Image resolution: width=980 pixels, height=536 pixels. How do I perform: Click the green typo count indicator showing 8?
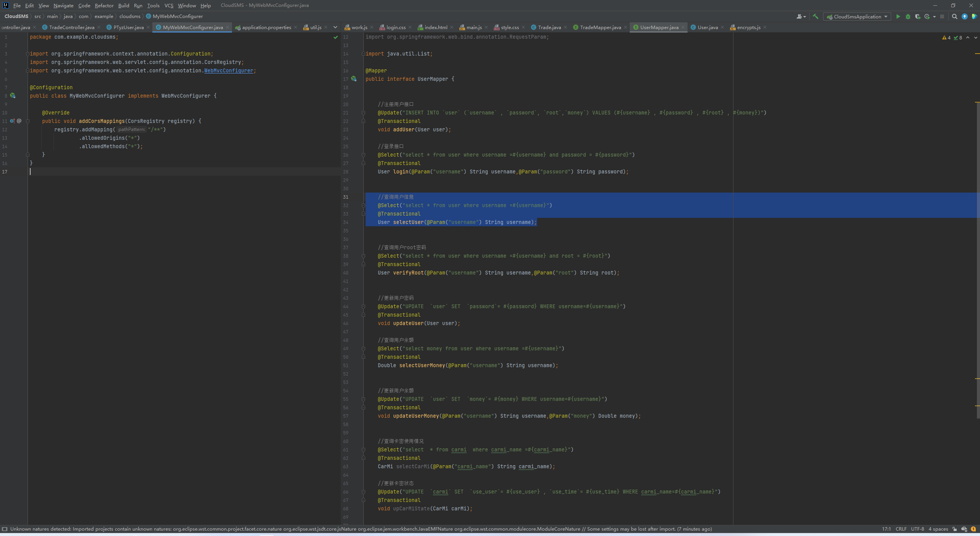point(958,38)
